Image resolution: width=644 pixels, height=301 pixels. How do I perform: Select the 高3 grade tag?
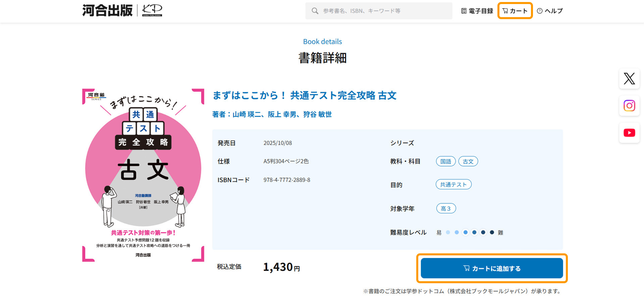coord(446,208)
